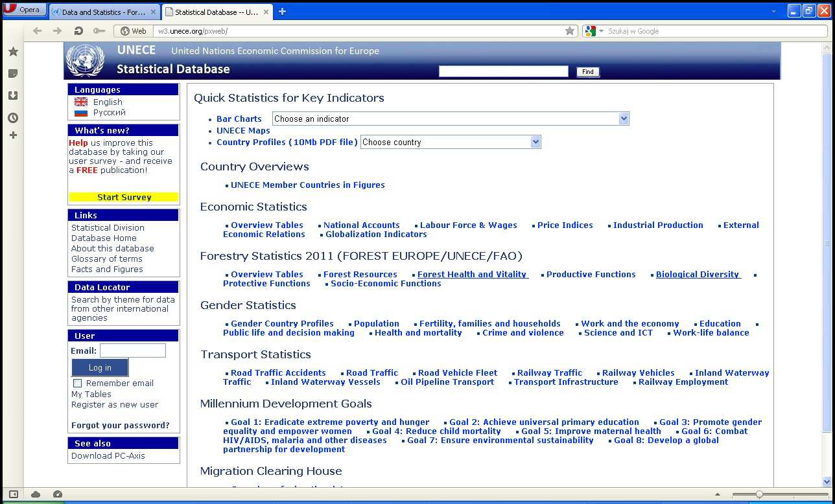Open the Download PC-Axis link
Screen dimensions: 835x504
coord(108,455)
